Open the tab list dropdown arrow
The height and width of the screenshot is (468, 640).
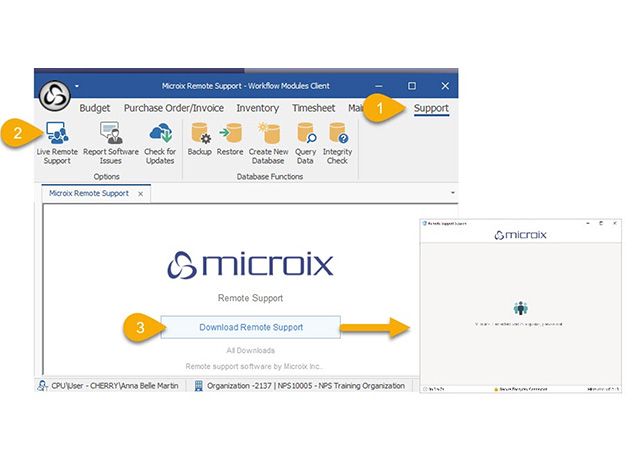tap(453, 191)
